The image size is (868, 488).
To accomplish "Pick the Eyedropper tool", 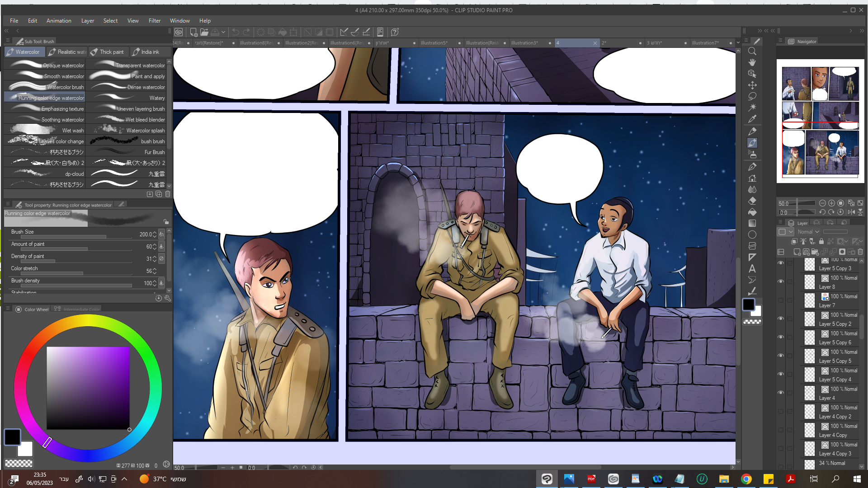I will pos(752,119).
